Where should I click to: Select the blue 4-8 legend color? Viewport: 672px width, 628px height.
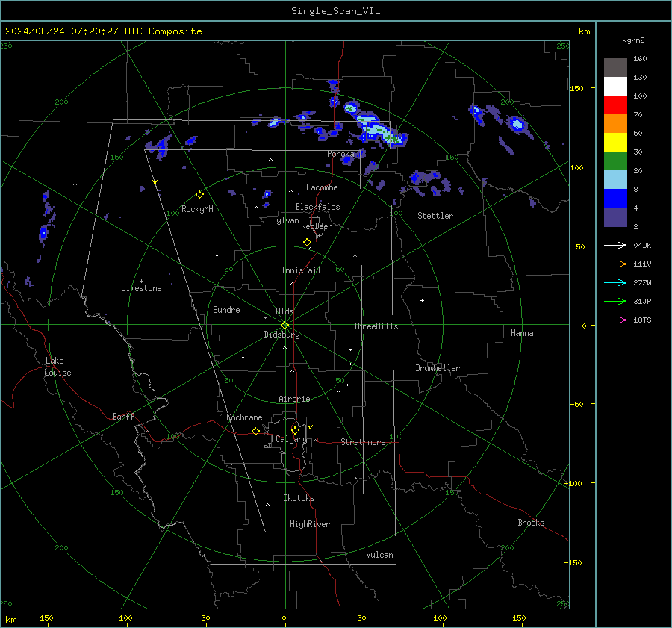(x=615, y=198)
